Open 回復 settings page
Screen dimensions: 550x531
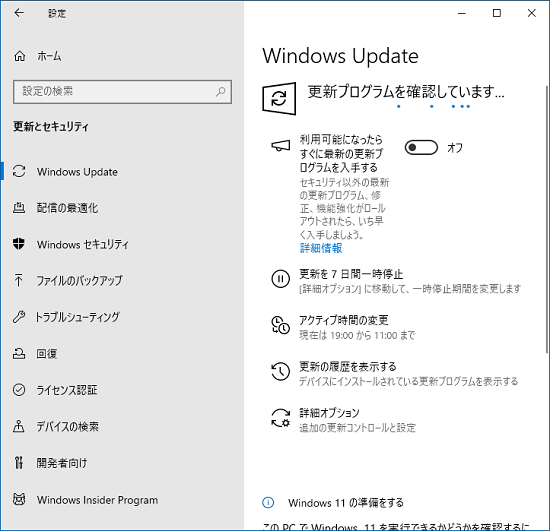coord(47,354)
